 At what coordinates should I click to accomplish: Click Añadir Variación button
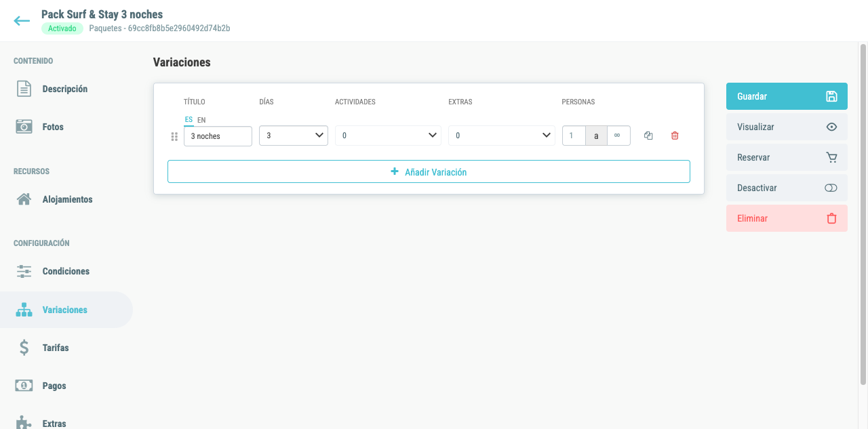coord(429,171)
